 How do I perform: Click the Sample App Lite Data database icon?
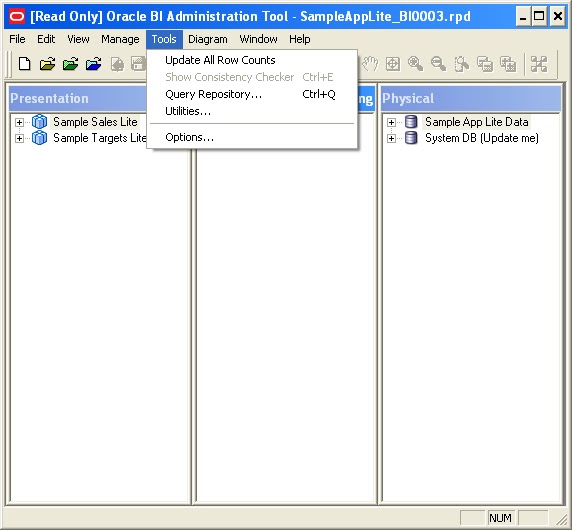tap(411, 122)
